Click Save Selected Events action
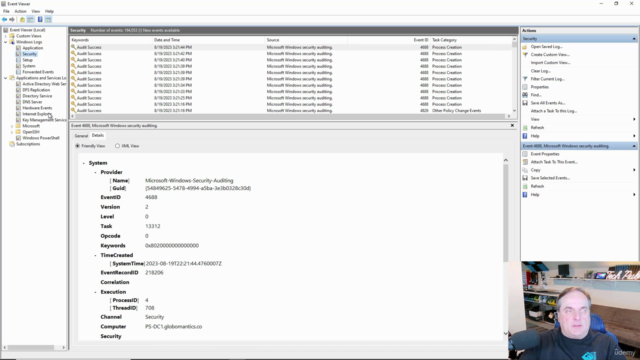Image resolution: width=640 pixels, height=360 pixels. click(550, 178)
